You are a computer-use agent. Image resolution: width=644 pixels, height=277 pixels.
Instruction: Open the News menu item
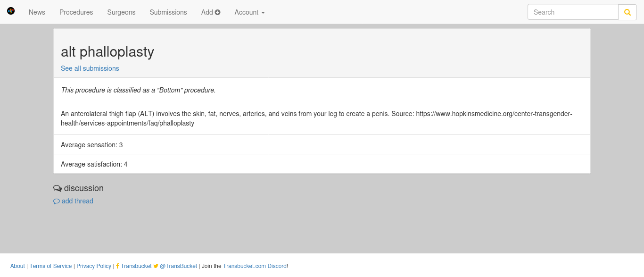pyautogui.click(x=37, y=12)
